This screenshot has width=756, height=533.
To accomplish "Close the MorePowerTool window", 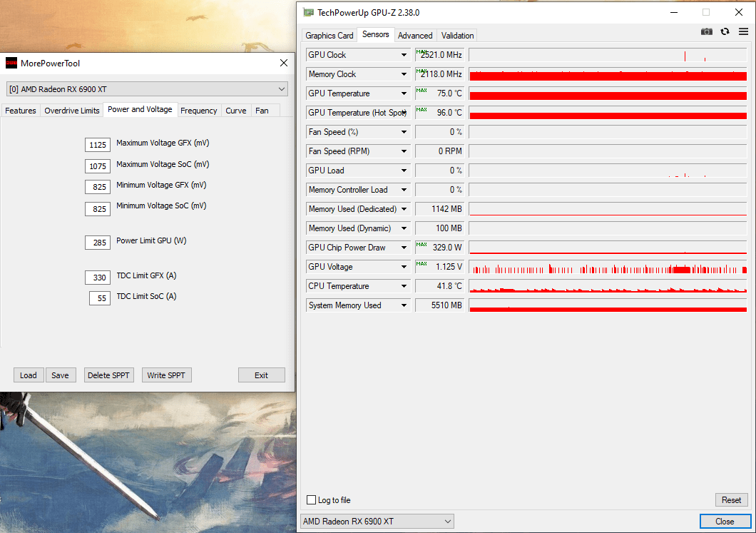I will tap(284, 64).
